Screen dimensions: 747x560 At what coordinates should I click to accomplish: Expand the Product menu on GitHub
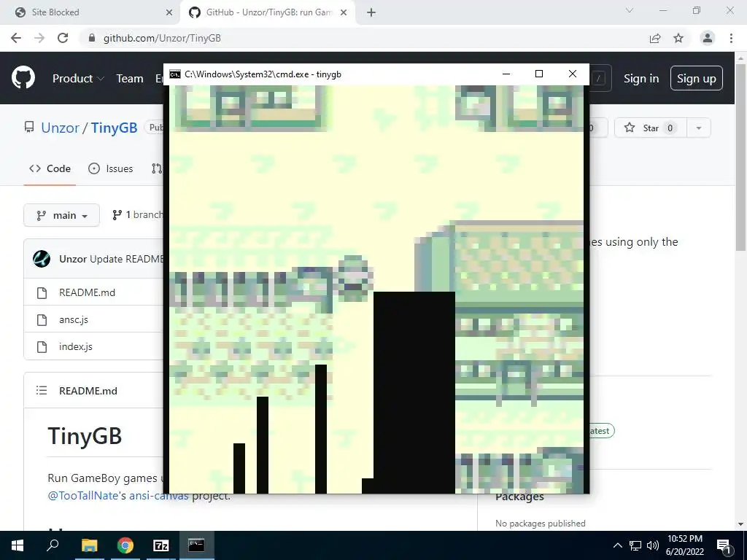[78, 79]
